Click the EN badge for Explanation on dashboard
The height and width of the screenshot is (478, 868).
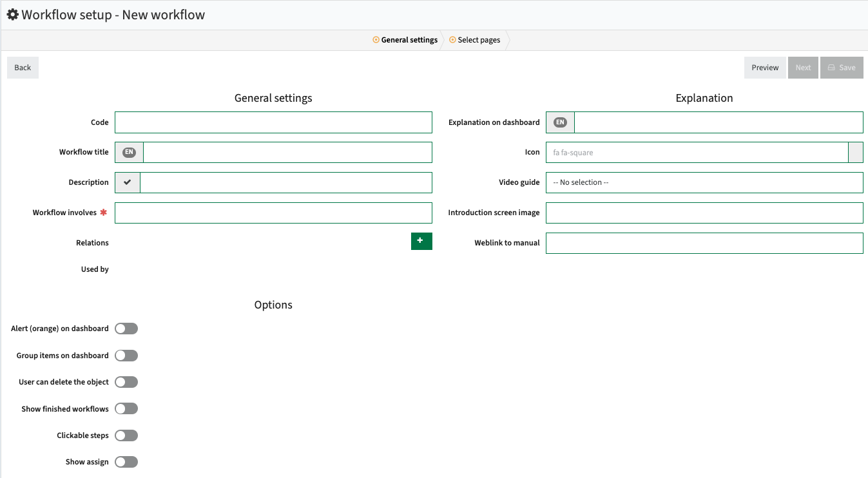[x=560, y=122]
